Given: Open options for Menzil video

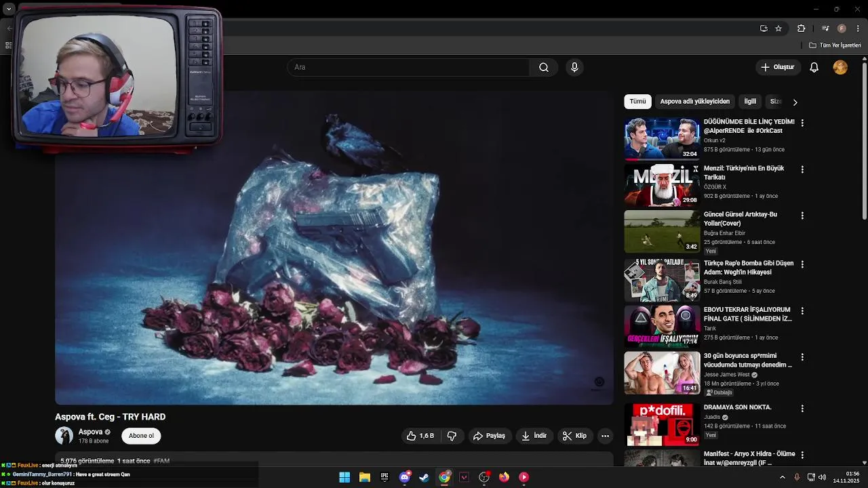Looking at the screenshot, I should coord(802,169).
